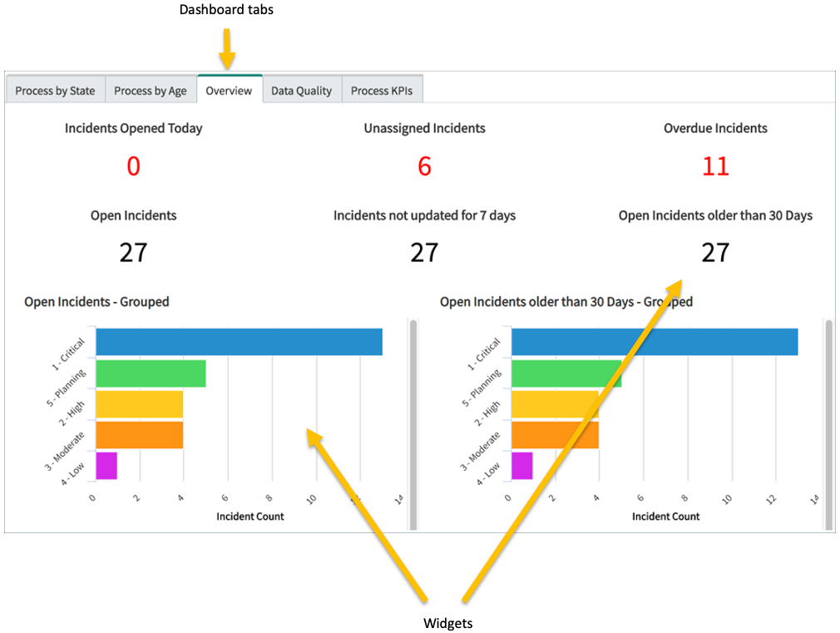Screen dimensions: 840x633
Task: Open the Overdue Incidents count of 11
Action: [x=715, y=166]
